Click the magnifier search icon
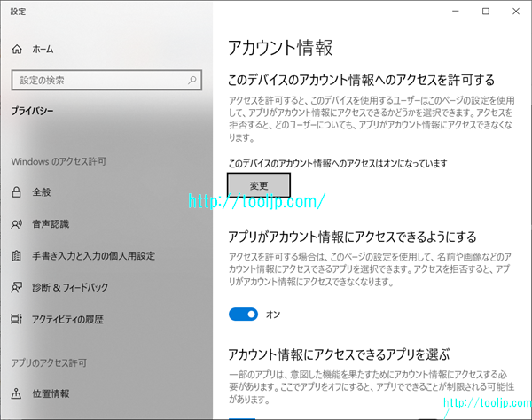Image resolution: width=532 pixels, height=420 pixels. (x=192, y=81)
